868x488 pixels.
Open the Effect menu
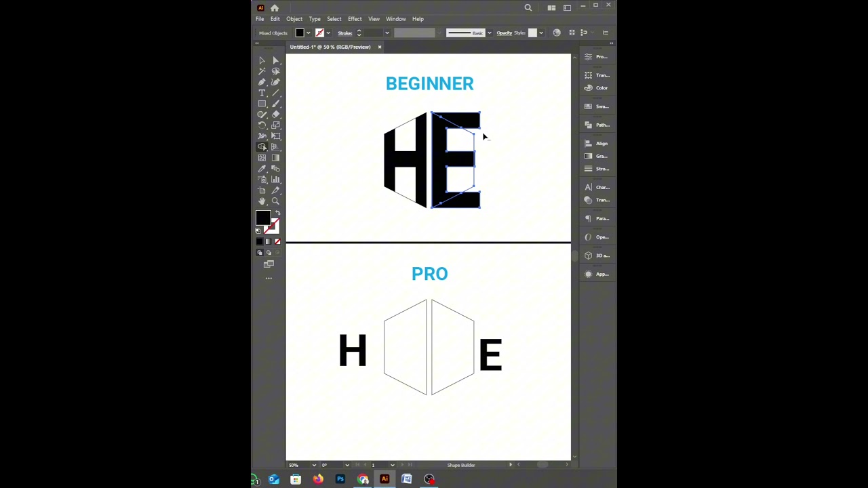355,19
